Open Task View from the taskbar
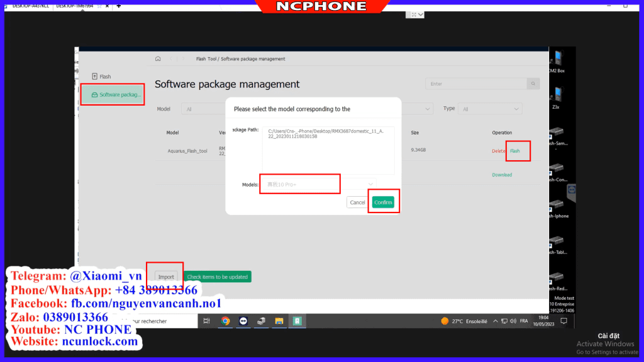644x362 pixels. [x=206, y=321]
